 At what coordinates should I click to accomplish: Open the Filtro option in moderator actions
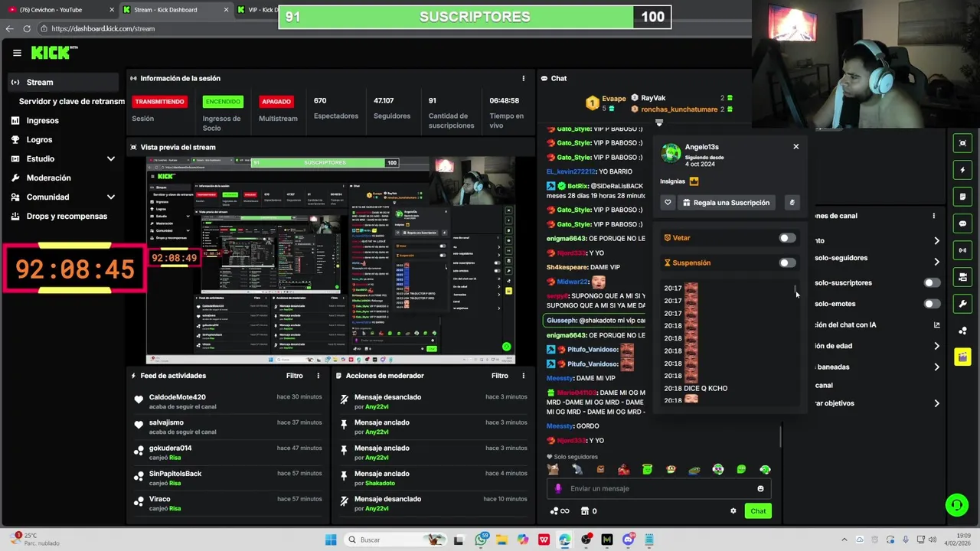pos(500,376)
